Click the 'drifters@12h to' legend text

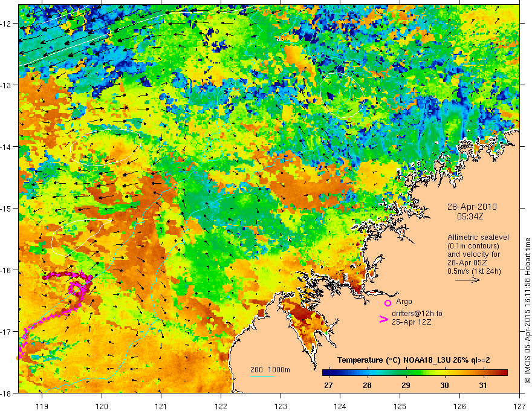point(417,314)
